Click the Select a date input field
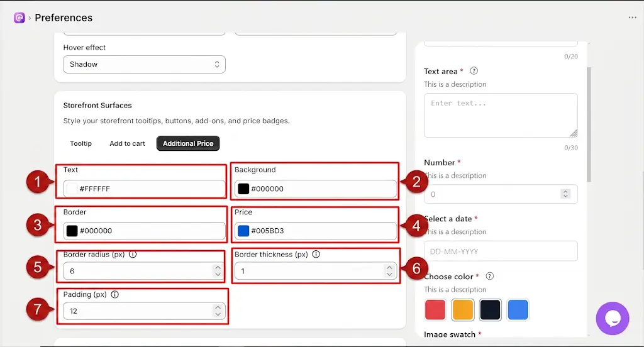 pos(501,251)
